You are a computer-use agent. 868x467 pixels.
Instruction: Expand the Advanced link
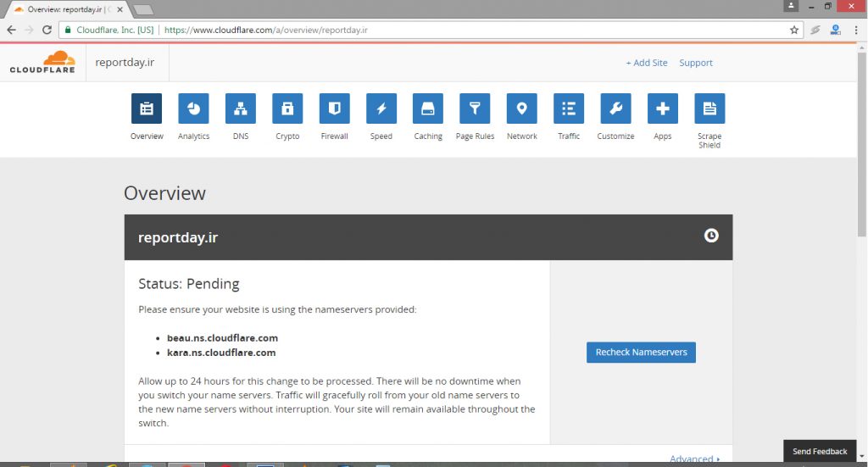pyautogui.click(x=694, y=459)
